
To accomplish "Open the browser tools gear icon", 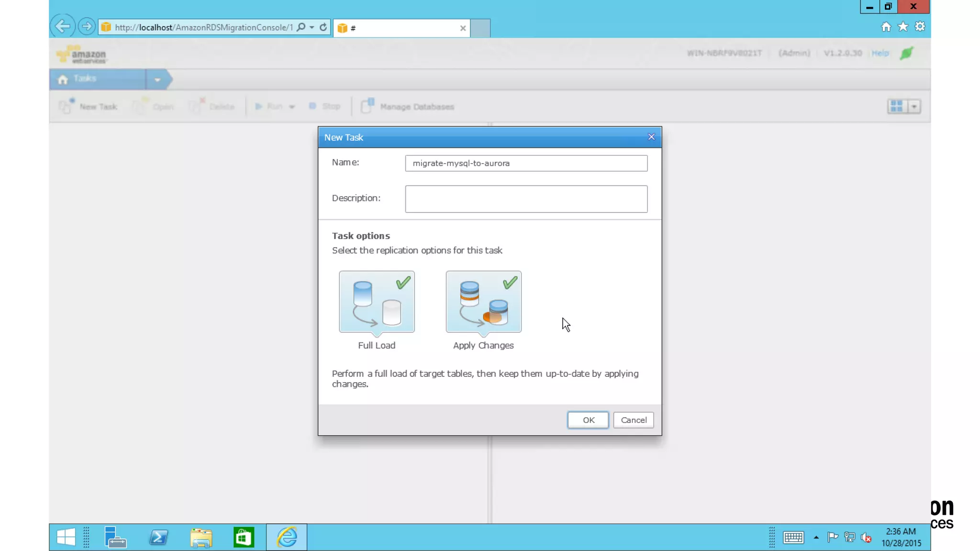I will tap(920, 27).
